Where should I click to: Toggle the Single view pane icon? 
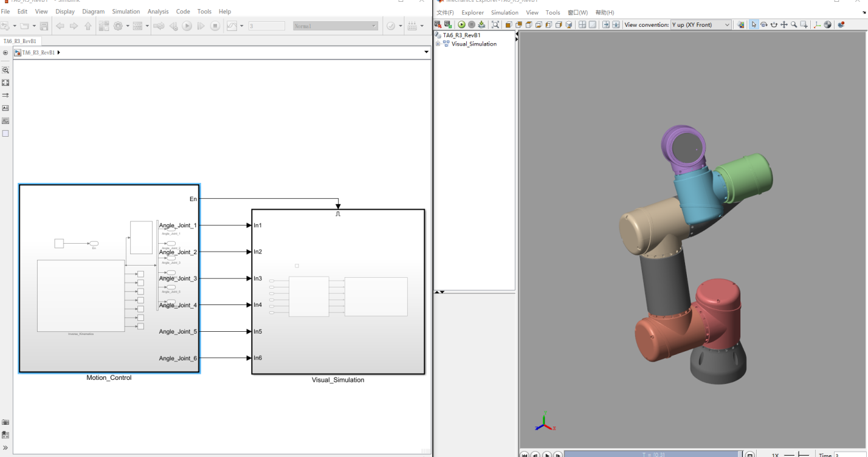point(592,25)
